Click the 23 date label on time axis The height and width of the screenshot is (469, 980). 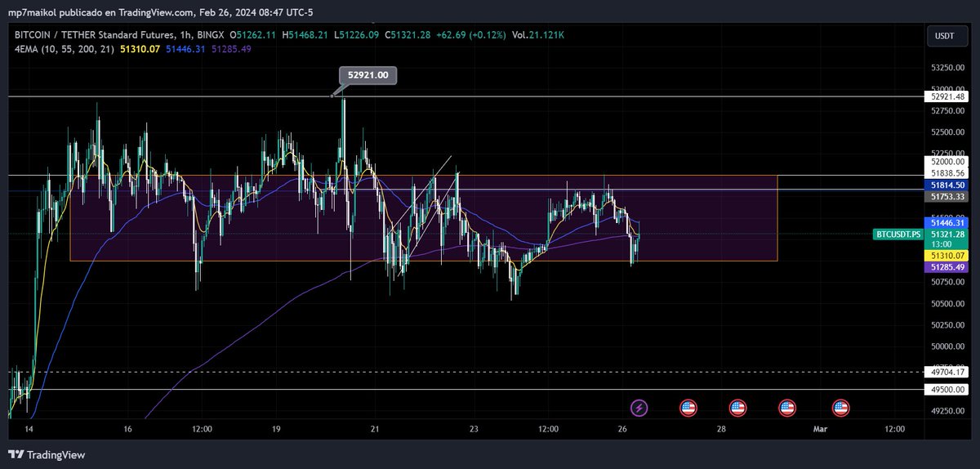click(474, 429)
